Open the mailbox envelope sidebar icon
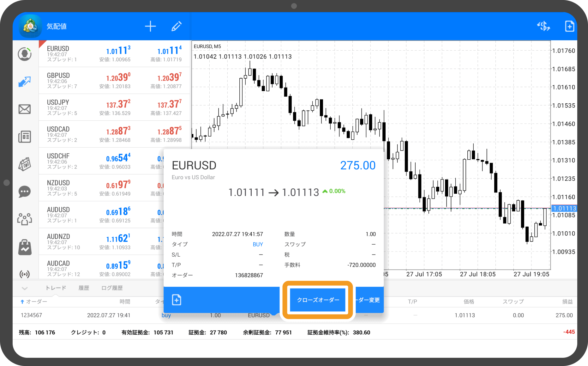 (x=25, y=109)
